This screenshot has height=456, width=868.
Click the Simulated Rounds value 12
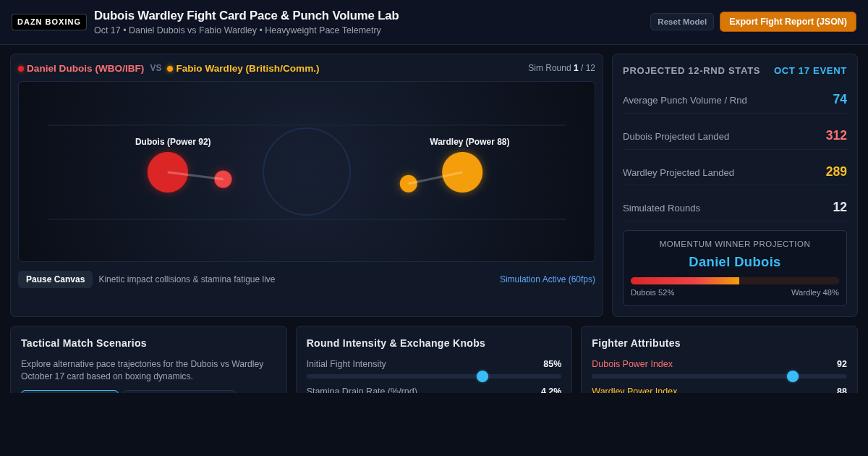point(840,208)
